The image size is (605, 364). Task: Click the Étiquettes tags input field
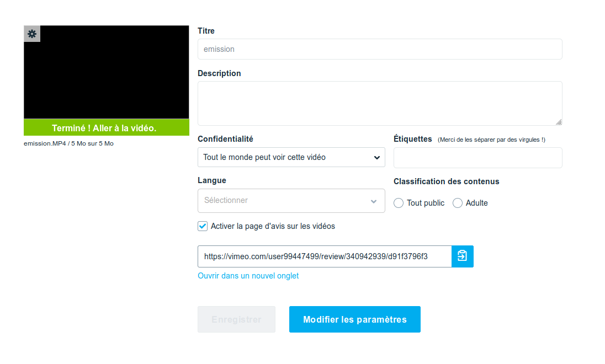click(x=477, y=158)
